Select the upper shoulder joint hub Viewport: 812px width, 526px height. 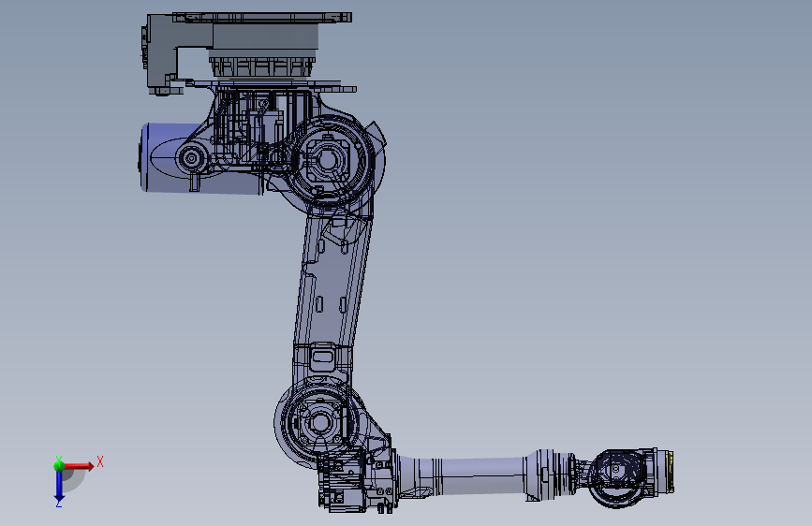coord(329,160)
